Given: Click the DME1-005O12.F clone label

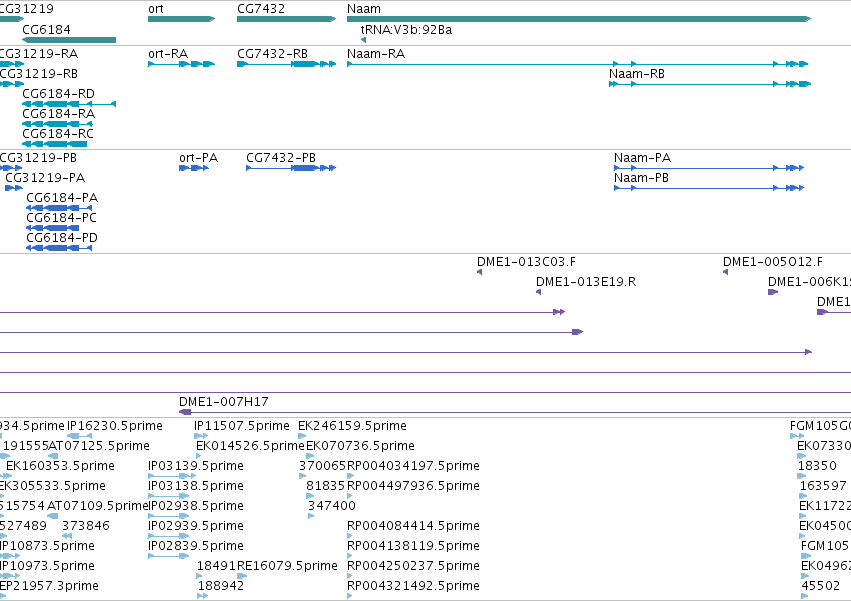Looking at the screenshot, I should [773, 262].
